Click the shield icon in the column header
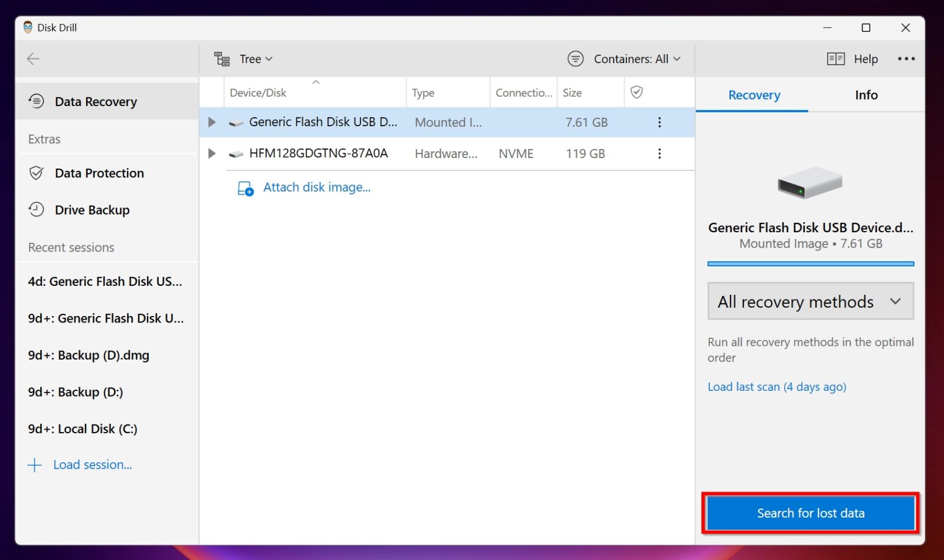This screenshot has width=944, height=560. (x=637, y=93)
